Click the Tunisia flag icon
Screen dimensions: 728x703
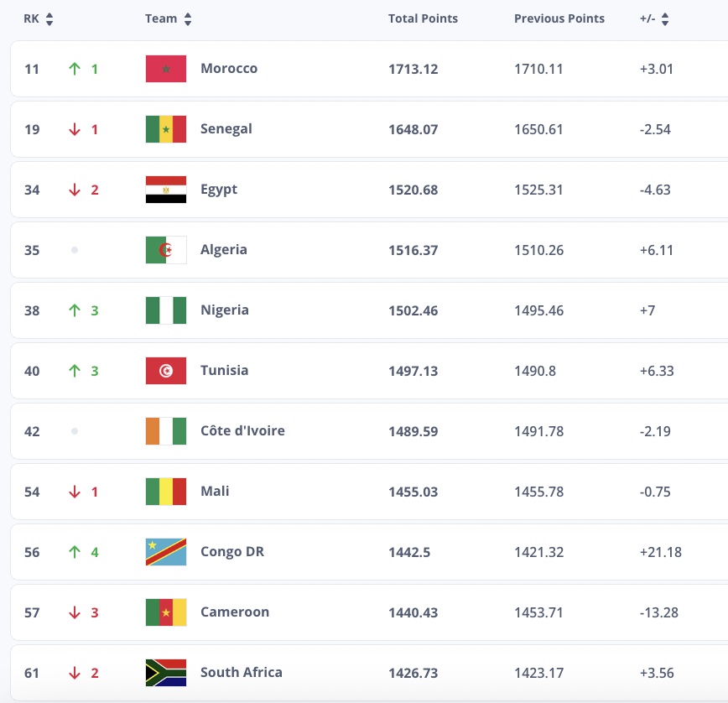point(166,371)
